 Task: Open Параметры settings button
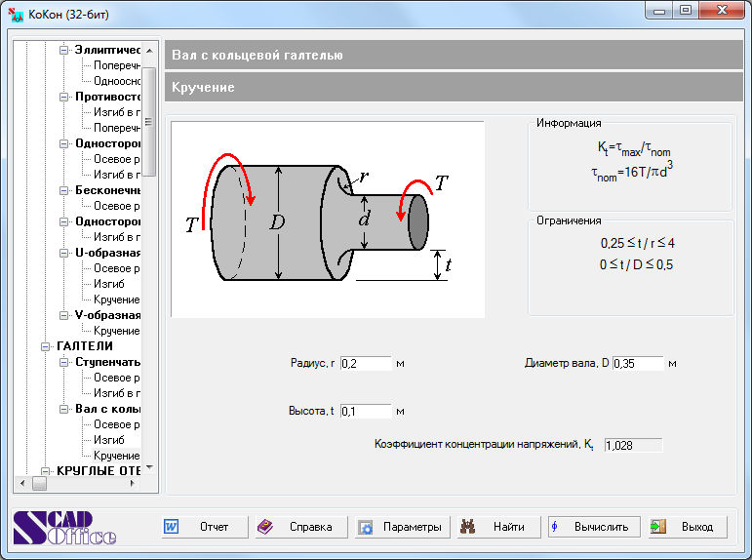click(401, 527)
